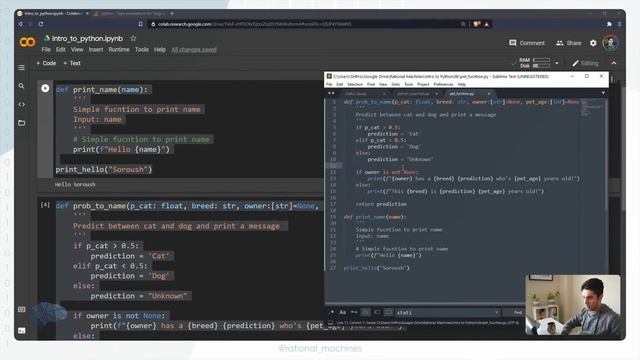Click the Sublime status bar panel switcher icon
This screenshot has height=360, width=640.
pos(331,323)
